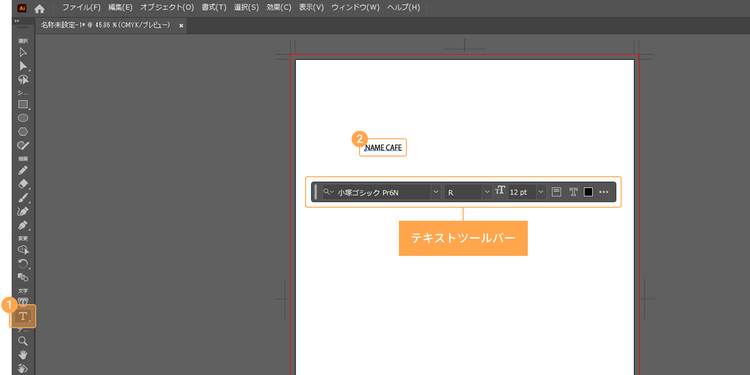Select the Ellipse tool
750x375 pixels.
[23, 118]
